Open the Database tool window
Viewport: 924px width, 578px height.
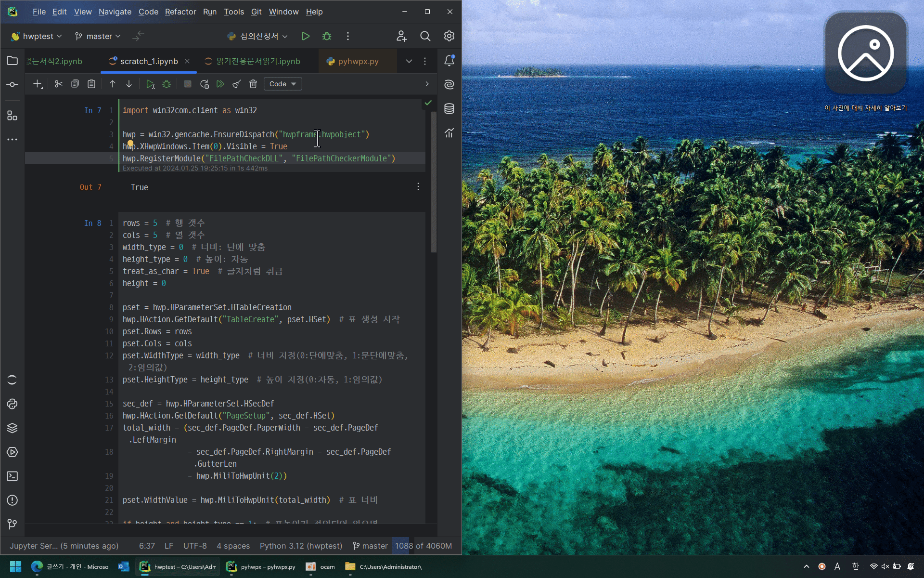[x=449, y=109]
